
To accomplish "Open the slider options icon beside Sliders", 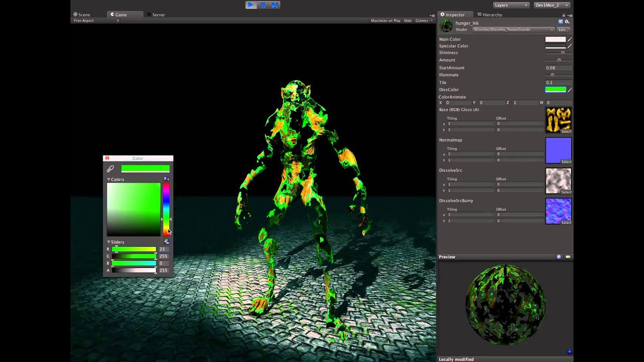I will 167,241.
